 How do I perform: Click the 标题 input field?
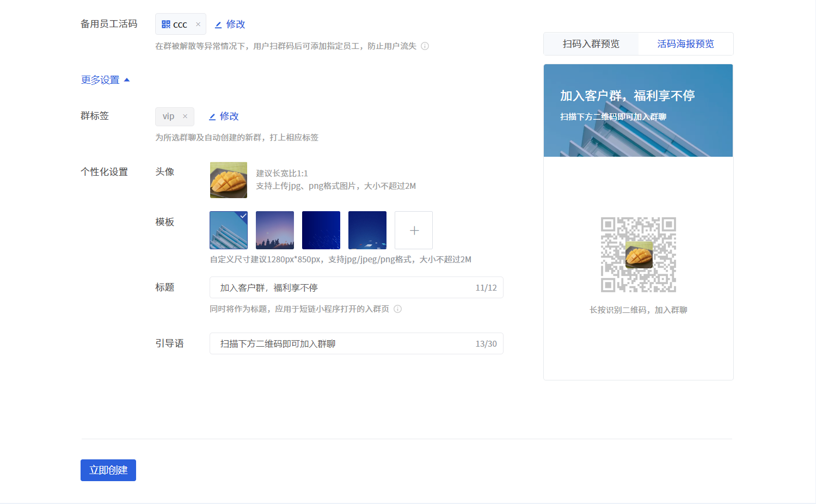click(357, 287)
